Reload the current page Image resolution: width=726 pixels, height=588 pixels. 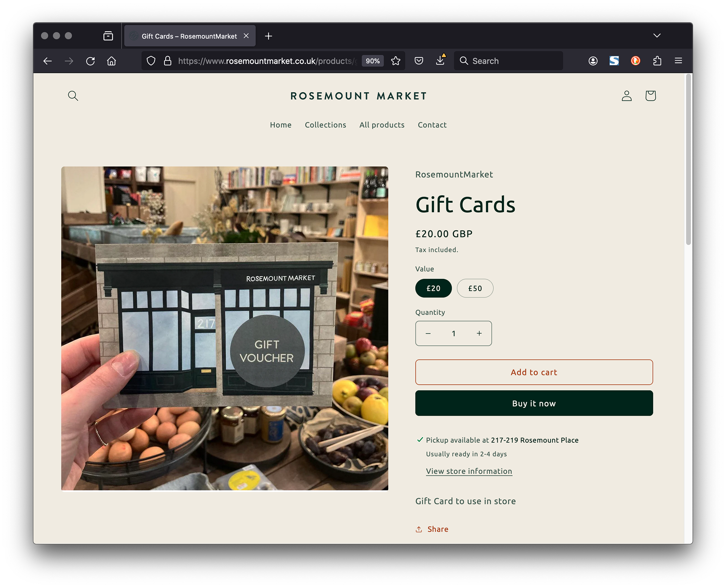90,61
